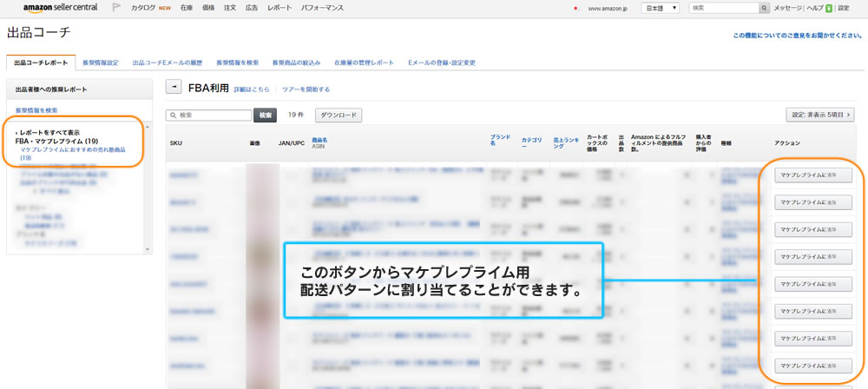
Task: Click the ツアーを開始する link
Action: (x=306, y=89)
